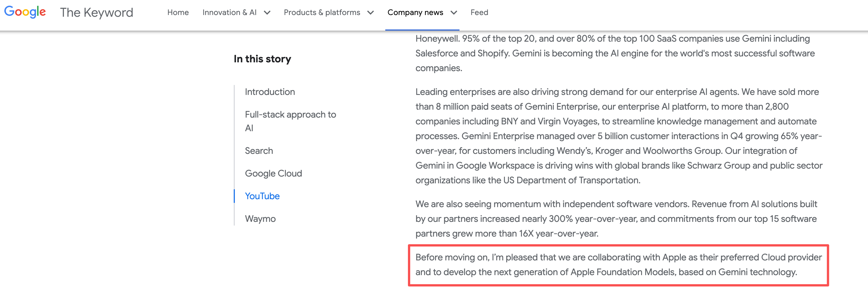Click the Gemini Enterprise paid seats paragraph
Image resolution: width=868 pixels, height=306 pixels.
618,136
